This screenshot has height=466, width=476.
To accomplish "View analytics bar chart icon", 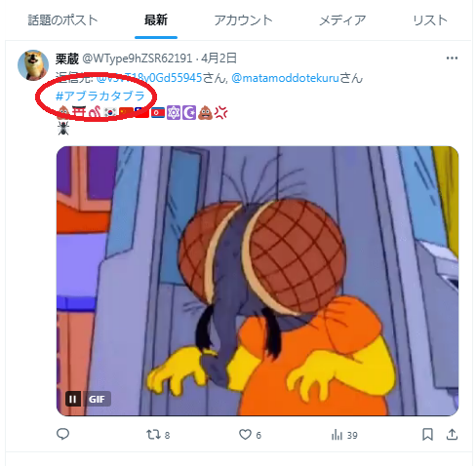I will [x=337, y=435].
